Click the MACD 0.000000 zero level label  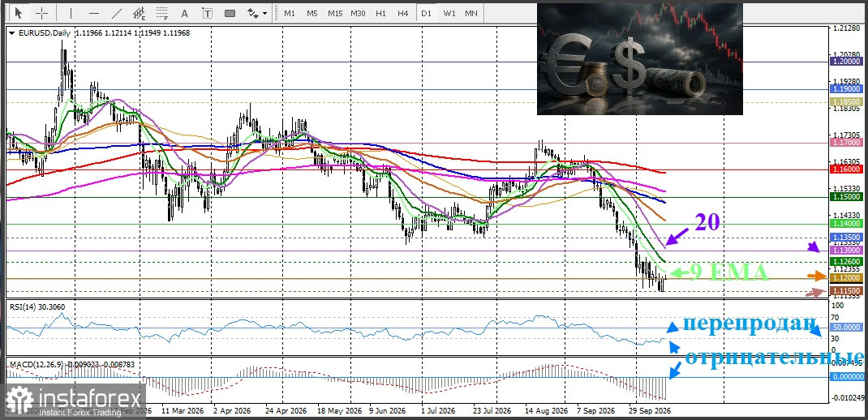846,377
